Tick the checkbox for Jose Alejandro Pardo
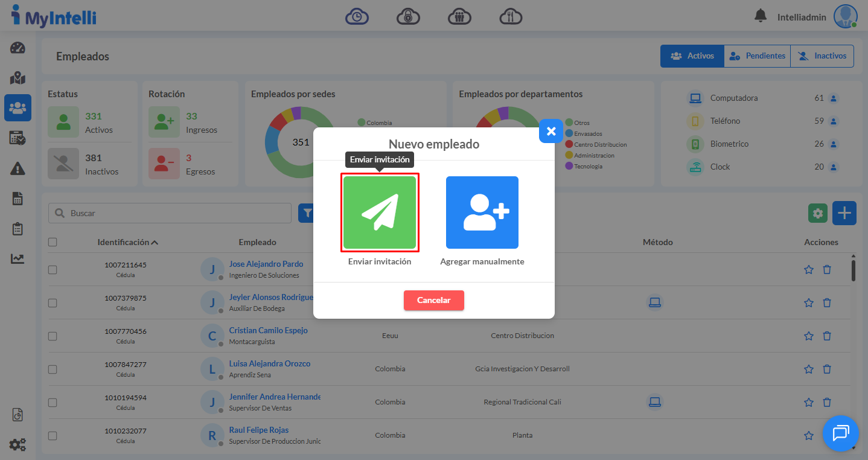Image resolution: width=868 pixels, height=460 pixels. tap(53, 269)
